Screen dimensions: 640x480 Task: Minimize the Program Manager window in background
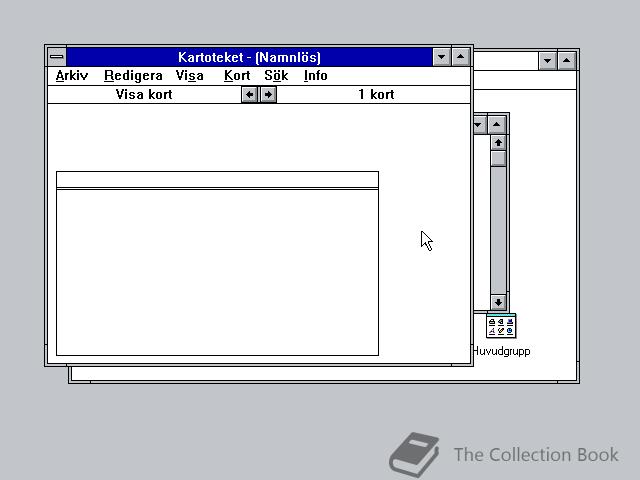point(548,61)
